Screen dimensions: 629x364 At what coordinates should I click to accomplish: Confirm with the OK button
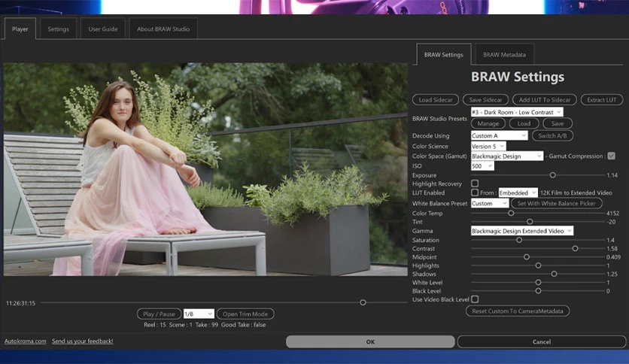coord(370,342)
